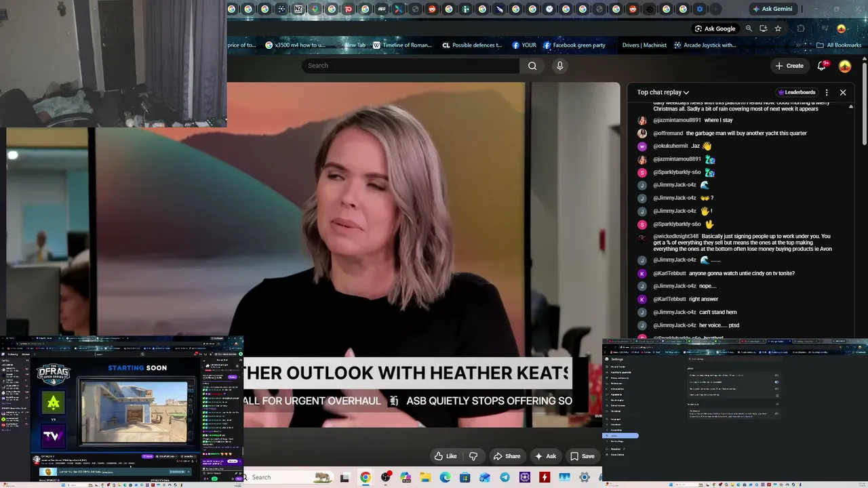Open YouTube notifications bell
Image resolution: width=868 pixels, height=488 pixels.
coord(822,66)
